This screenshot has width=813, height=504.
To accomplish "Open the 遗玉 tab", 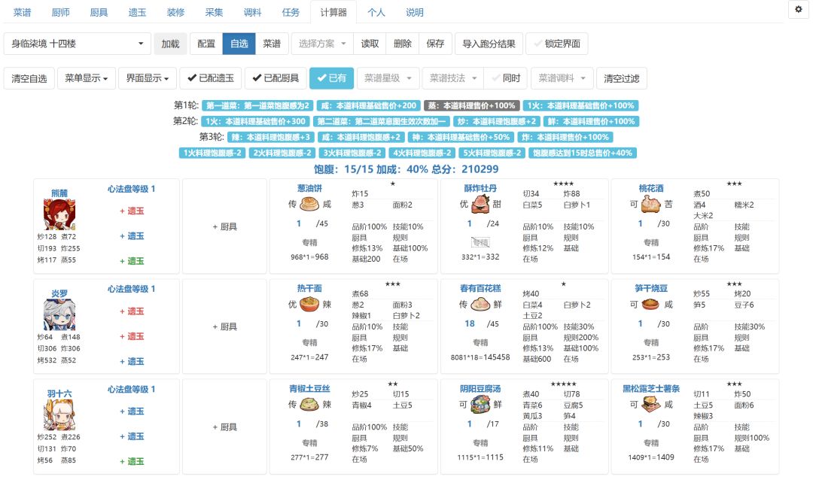I will point(138,13).
